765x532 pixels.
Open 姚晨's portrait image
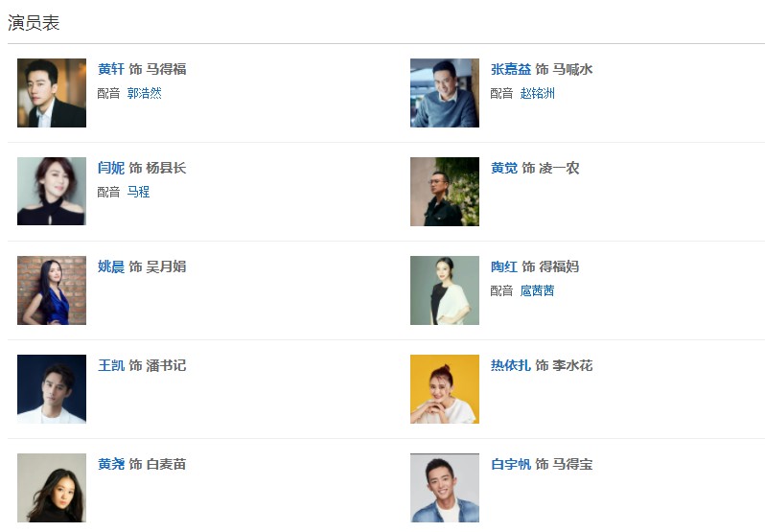click(52, 290)
